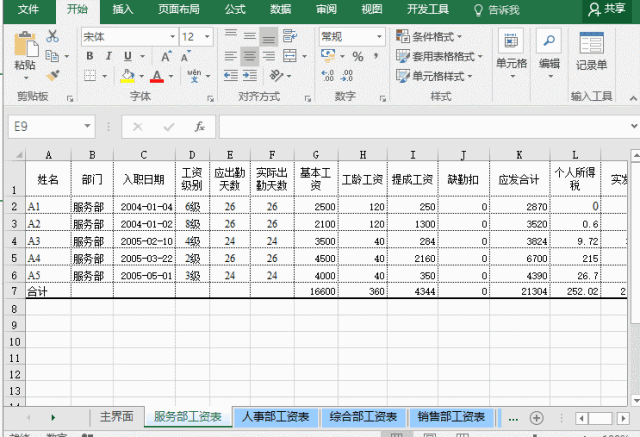
Task: Apply comma style
Action: (376, 56)
